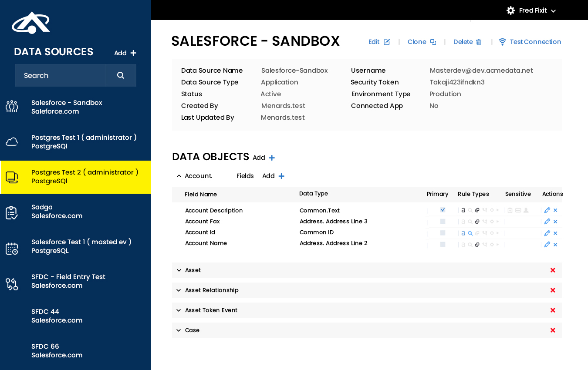Click the device icon beside Postgres Test 2
The height and width of the screenshot is (370, 588).
(x=12, y=177)
